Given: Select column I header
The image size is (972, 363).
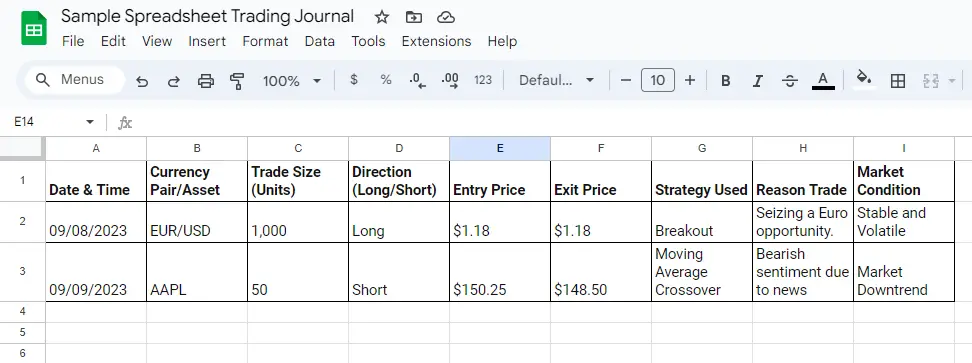Looking at the screenshot, I should point(904,148).
